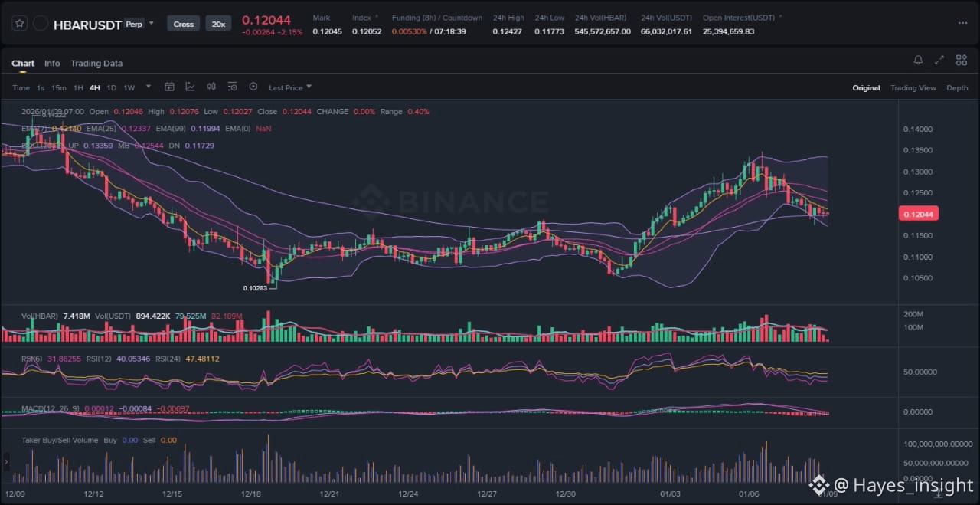The image size is (980, 505).
Task: Click the 24h Vol(HBAR) value 545,572,657.00
Action: [x=603, y=31]
